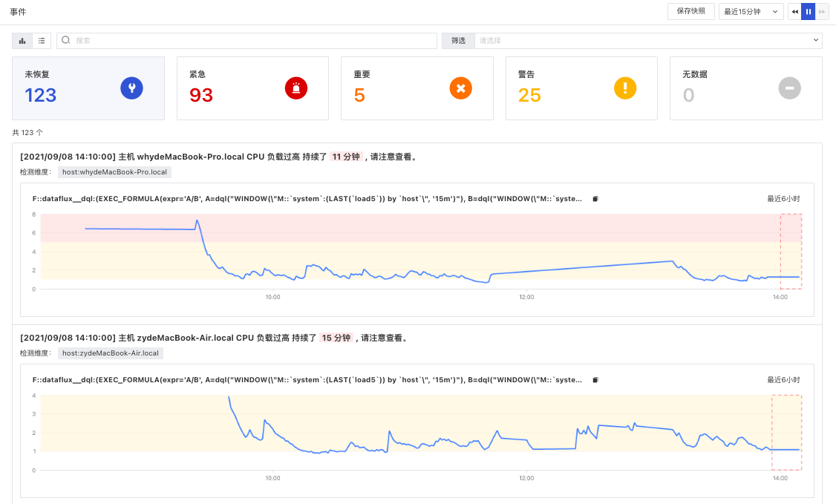Switch to the bar chart view

click(22, 41)
